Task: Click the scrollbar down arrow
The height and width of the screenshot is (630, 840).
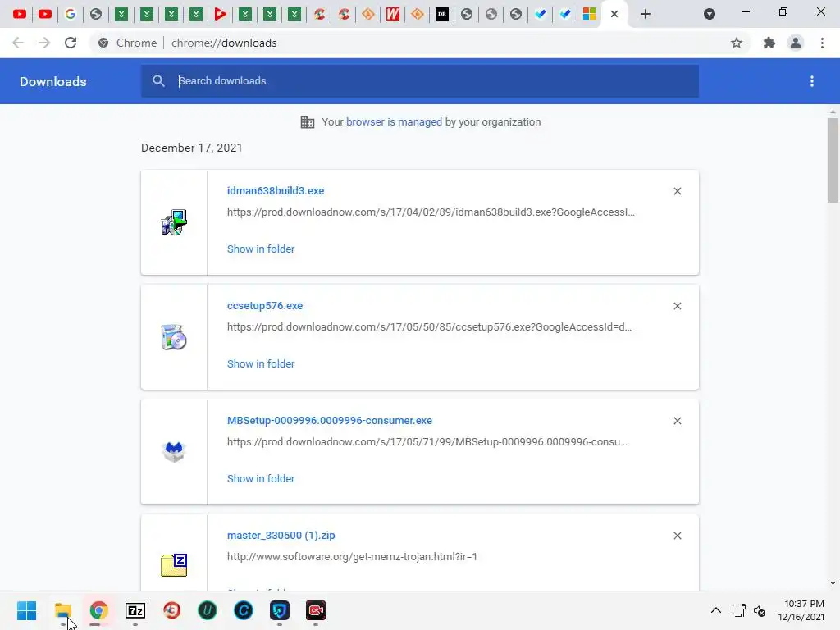Action: coord(833,583)
